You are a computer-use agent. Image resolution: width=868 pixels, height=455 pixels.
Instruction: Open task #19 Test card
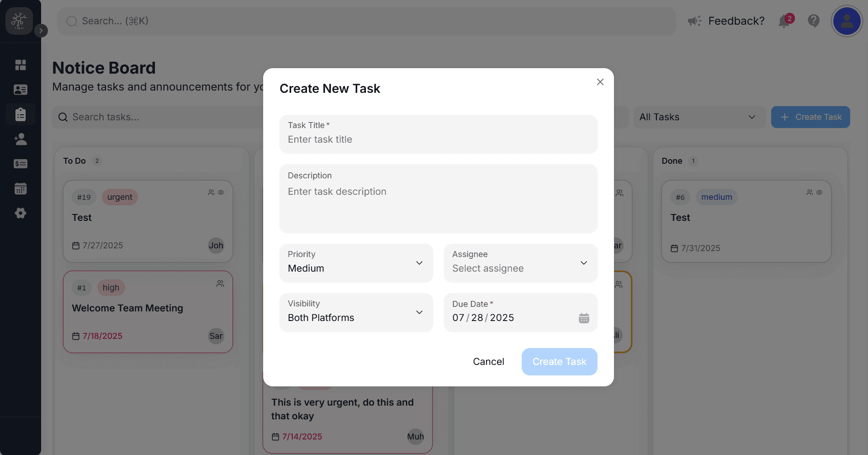coord(148,221)
